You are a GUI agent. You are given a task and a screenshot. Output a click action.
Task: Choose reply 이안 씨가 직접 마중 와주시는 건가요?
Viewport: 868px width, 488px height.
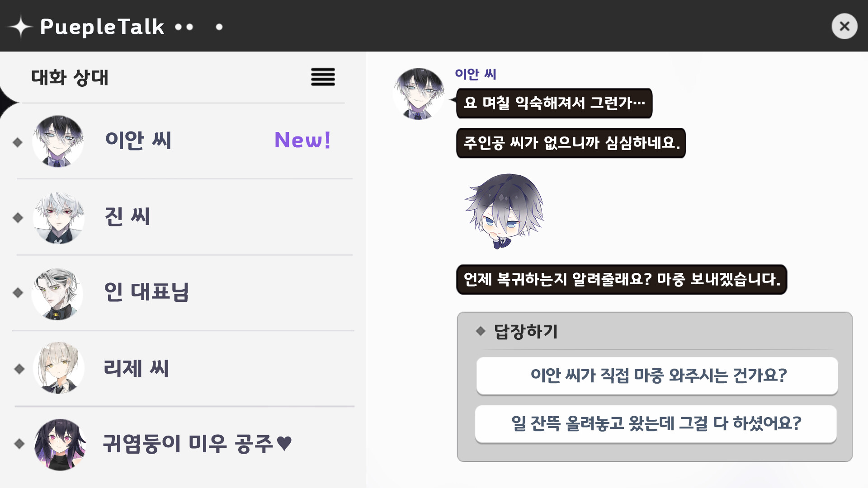point(657,376)
